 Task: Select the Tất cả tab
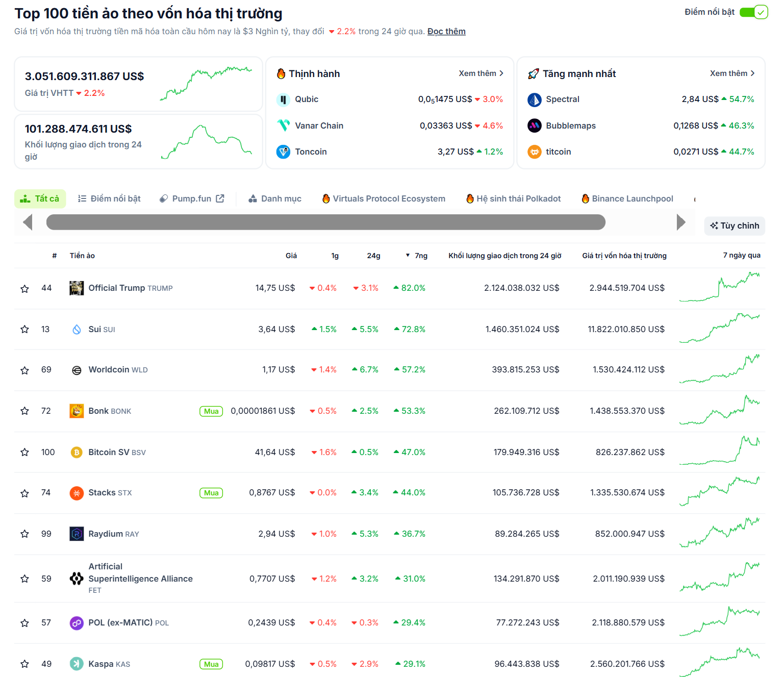click(x=40, y=198)
